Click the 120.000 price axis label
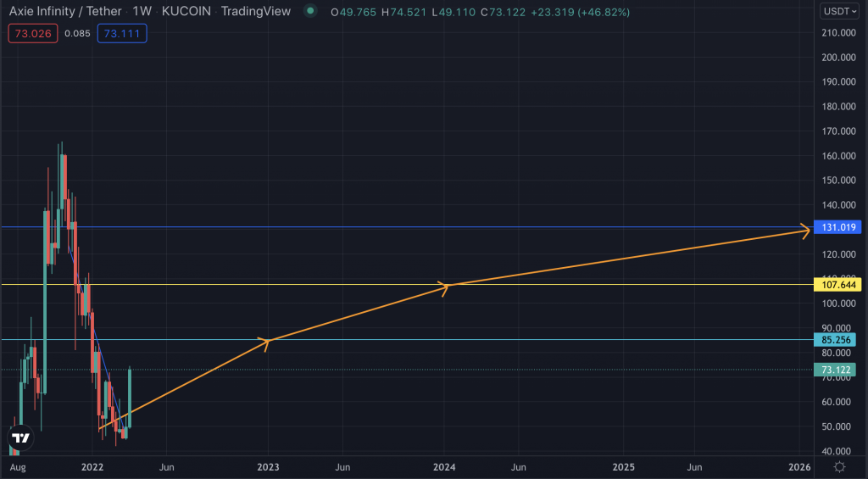 click(838, 254)
